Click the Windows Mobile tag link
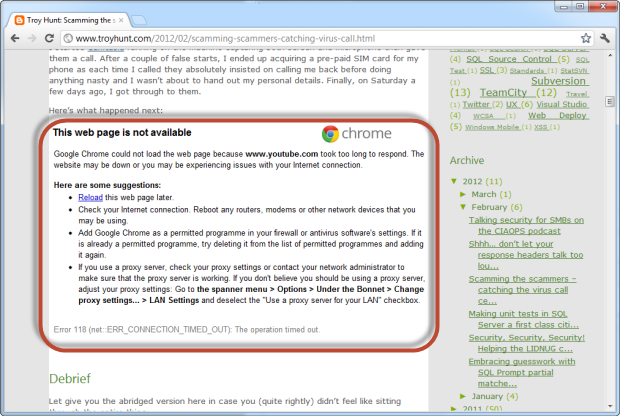 [x=493, y=127]
